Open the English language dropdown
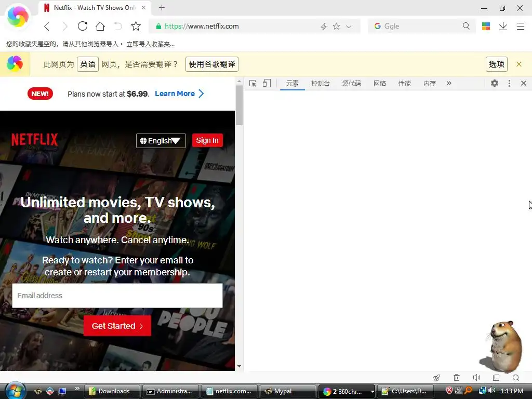Screen dimensions: 532x399 pos(161,140)
